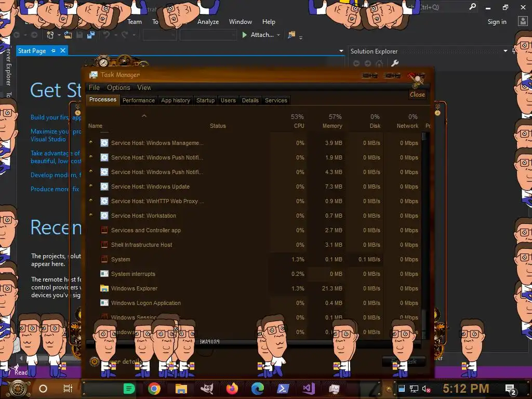Open the Attach button dropdown arrow
This screenshot has height=399, width=532.
278,35
